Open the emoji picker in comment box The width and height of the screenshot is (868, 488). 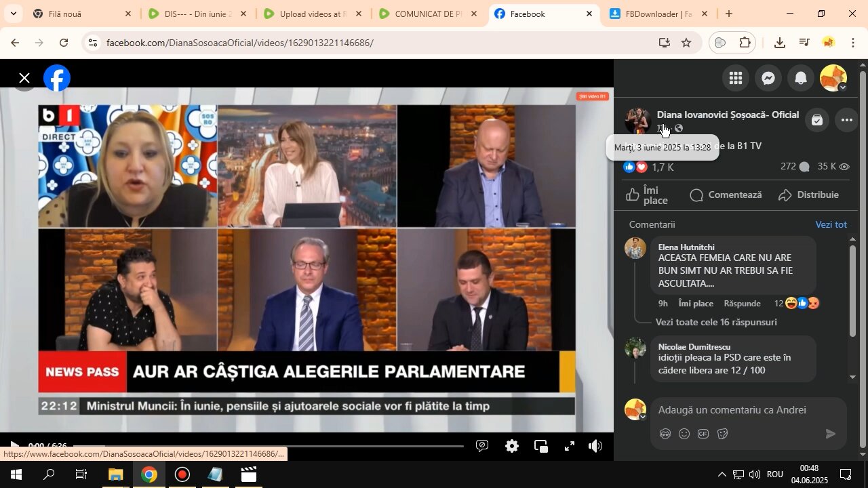pyautogui.click(x=684, y=434)
